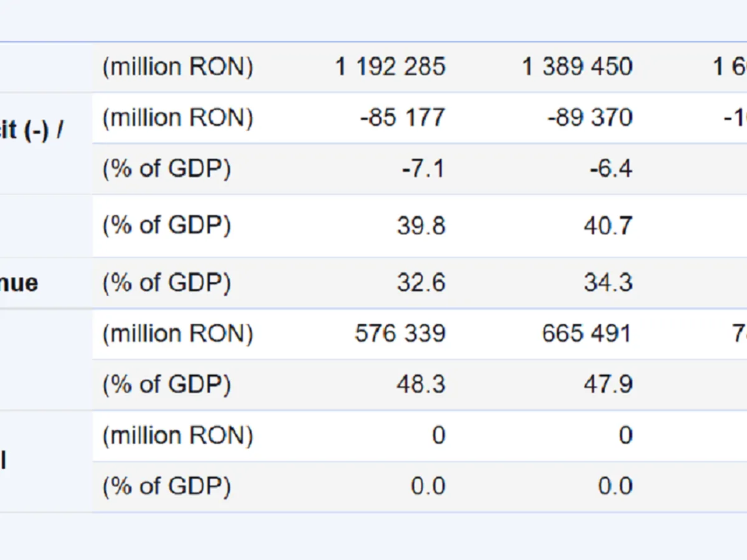
Task: Select the 34.3 revenue percent cell
Action: (x=608, y=283)
